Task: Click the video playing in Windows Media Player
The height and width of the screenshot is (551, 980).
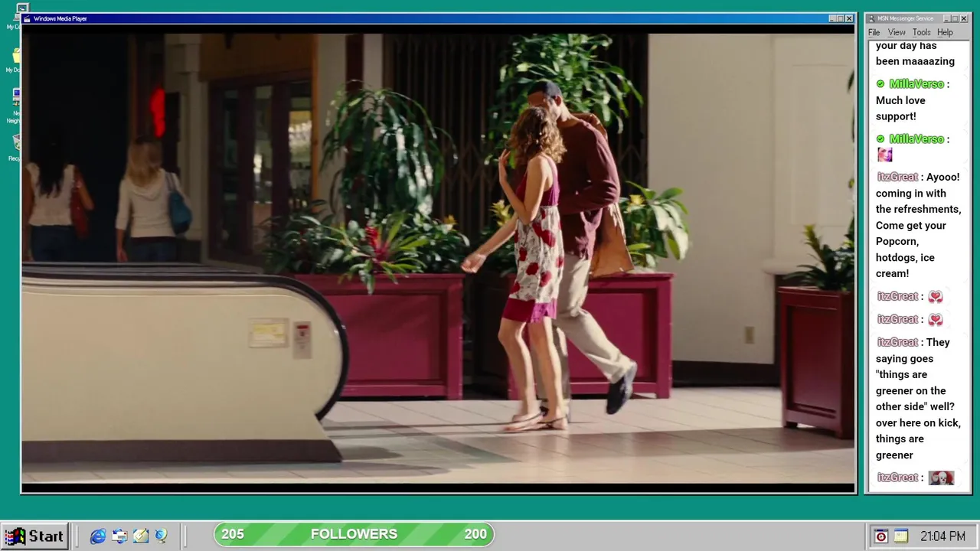Action: (438, 258)
